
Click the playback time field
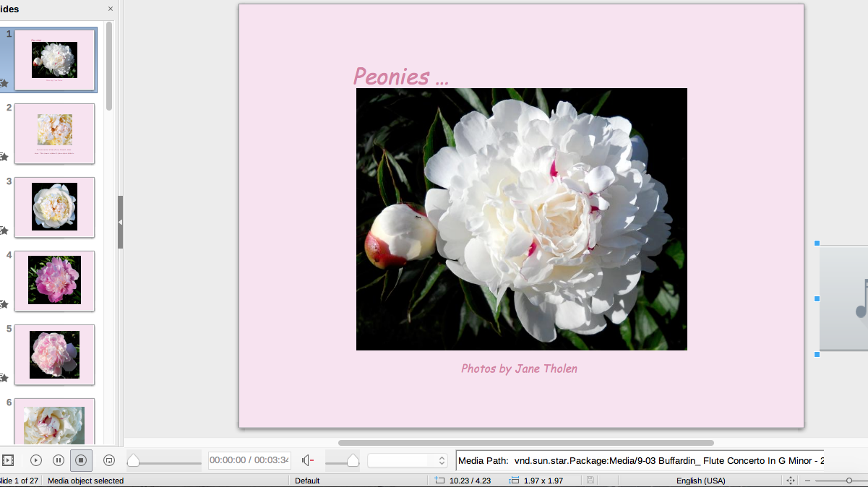coord(249,460)
